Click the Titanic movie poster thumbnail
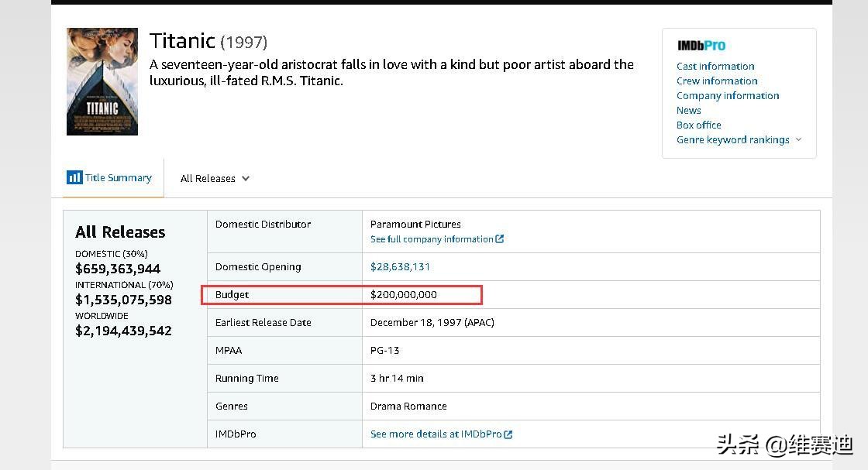868x470 pixels. tap(102, 81)
